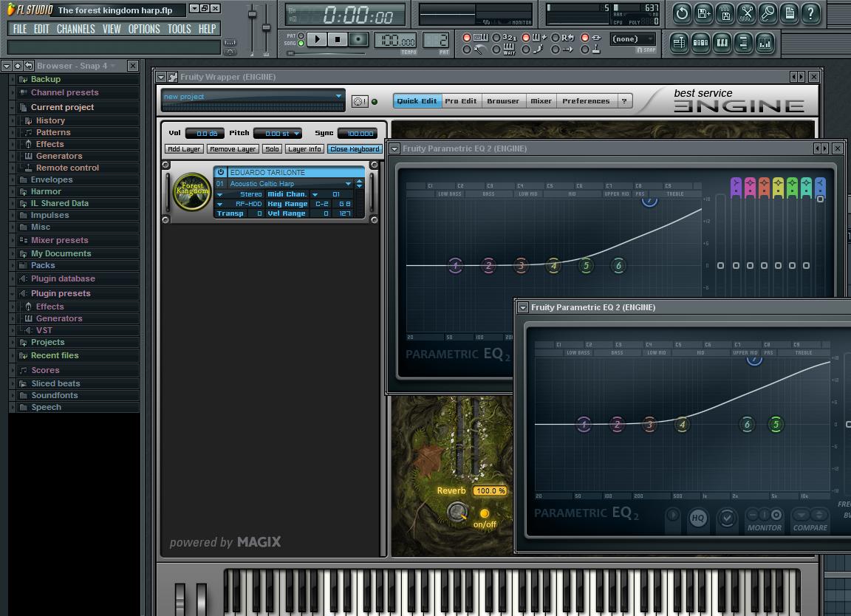
Task: Open the snap (none) dropdown
Action: [x=633, y=39]
